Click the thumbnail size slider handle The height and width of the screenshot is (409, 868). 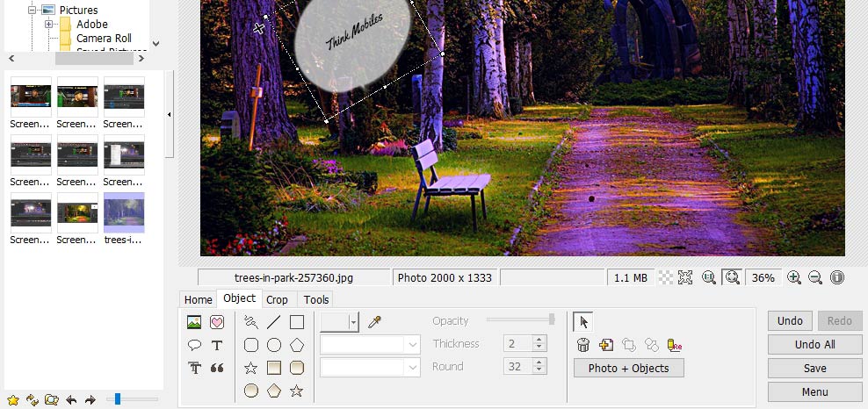(118, 398)
